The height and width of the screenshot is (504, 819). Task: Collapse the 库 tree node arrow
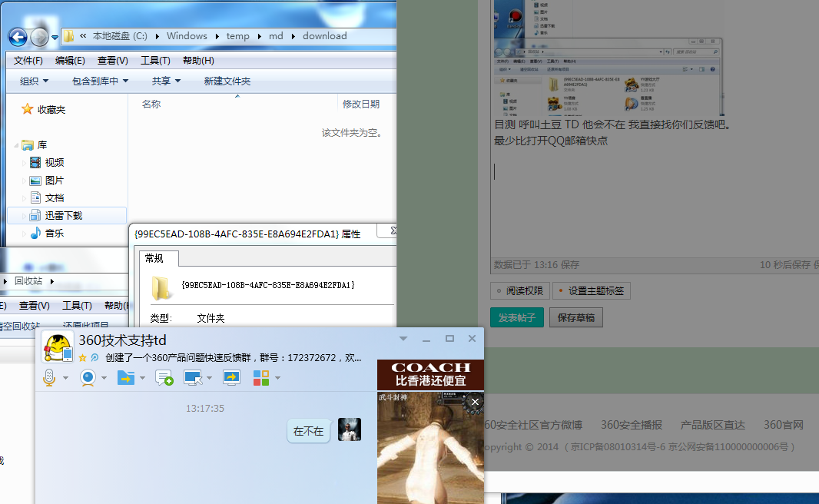pos(16,145)
